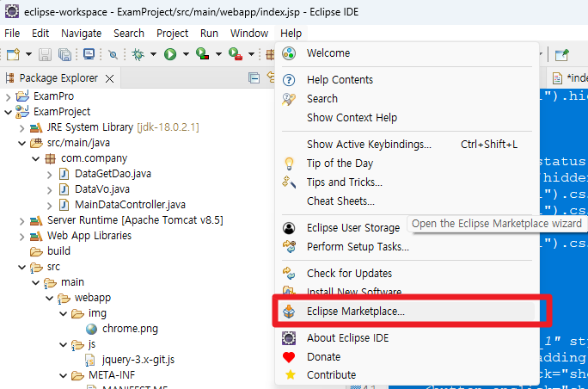Click the Debug bug icon
The image size is (588, 389).
[138, 55]
